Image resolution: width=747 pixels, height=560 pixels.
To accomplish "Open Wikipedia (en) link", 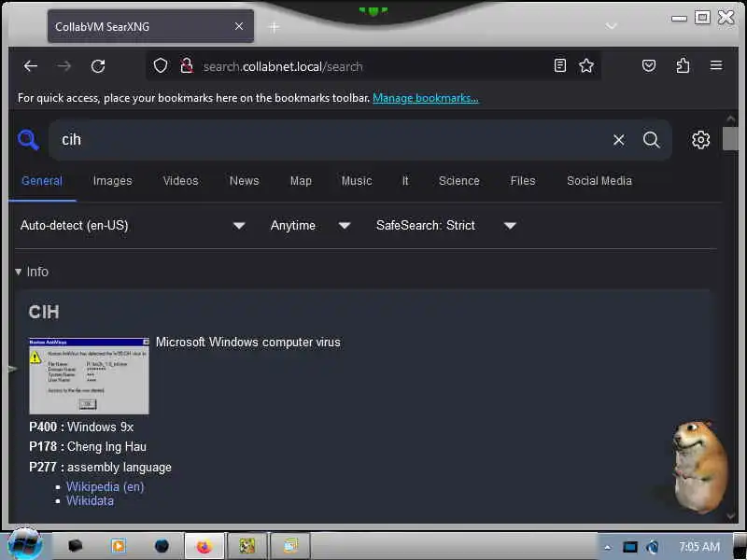I will point(106,486).
